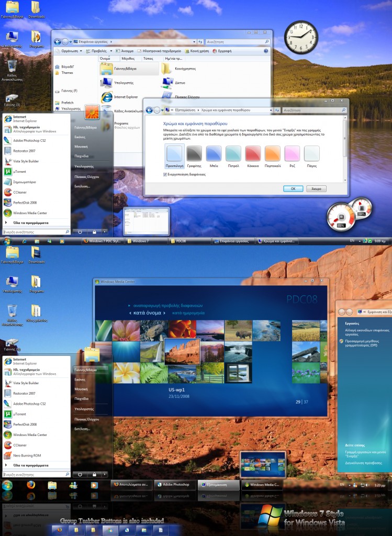Go back in the Επιφάνεια εργασίας Explorer window
Image resolution: width=392 pixels, height=536 pixels.
[58, 42]
